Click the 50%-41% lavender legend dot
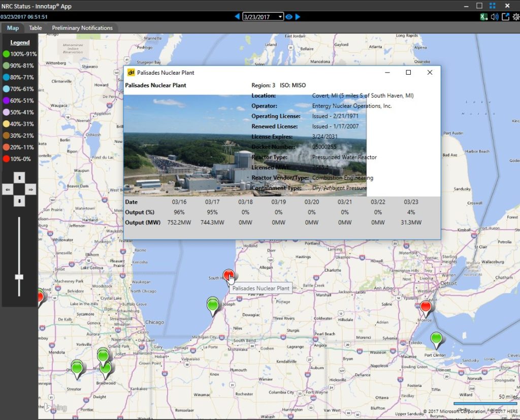The height and width of the screenshot is (420, 520). [6, 112]
